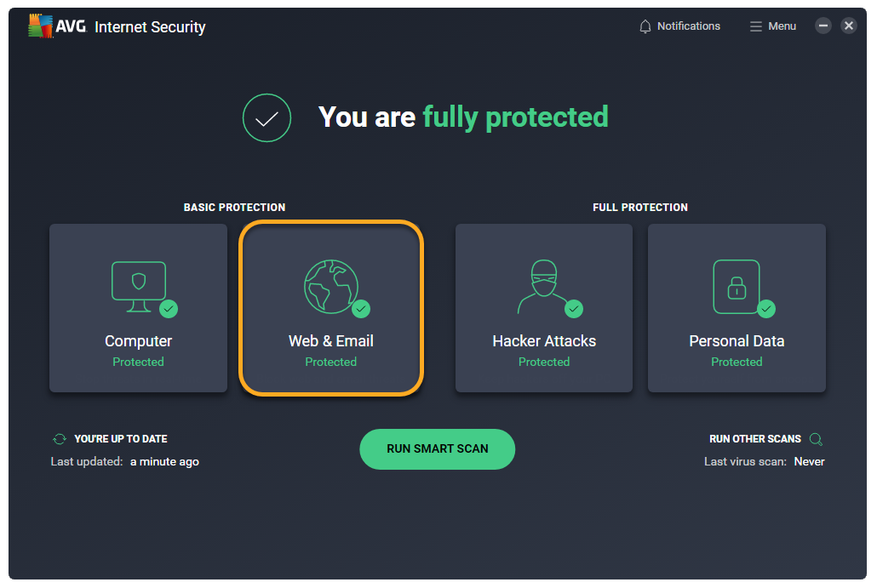This screenshot has height=588, width=877.
Task: Click the Web & Email globe icon
Action: click(330, 286)
